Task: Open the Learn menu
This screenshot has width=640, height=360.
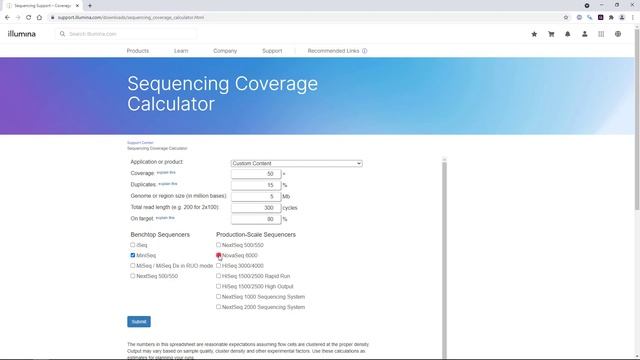Action: pyautogui.click(x=181, y=51)
